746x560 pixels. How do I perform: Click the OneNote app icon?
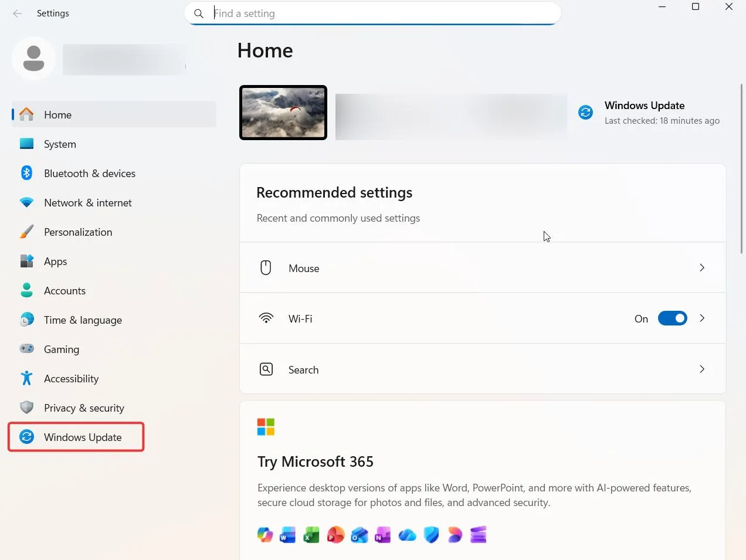(383, 535)
